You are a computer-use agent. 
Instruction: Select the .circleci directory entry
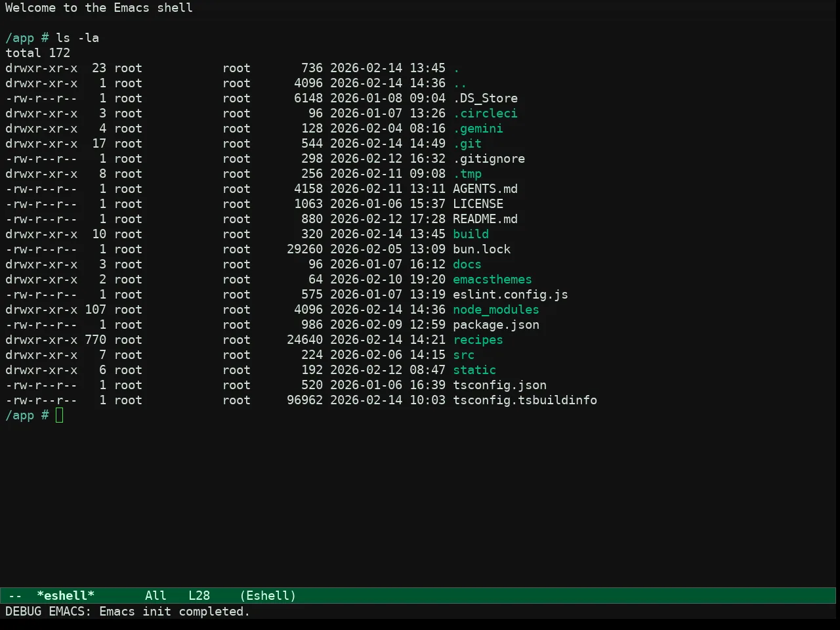(485, 114)
